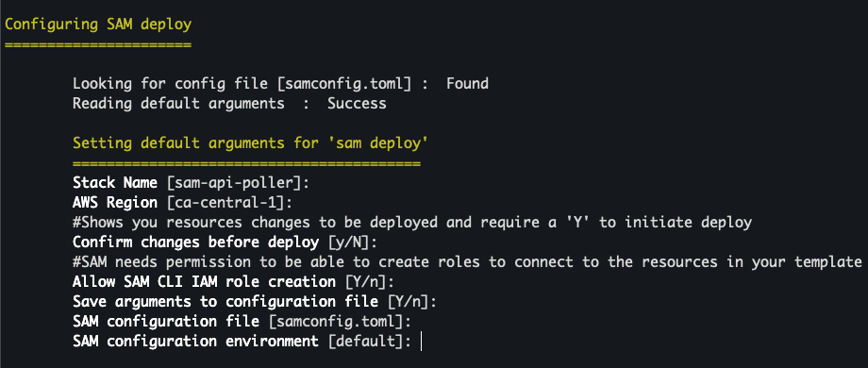Click Allow SAM CLI IAM role creation prompt
The height and width of the screenshot is (368, 868).
pyautogui.click(x=233, y=282)
